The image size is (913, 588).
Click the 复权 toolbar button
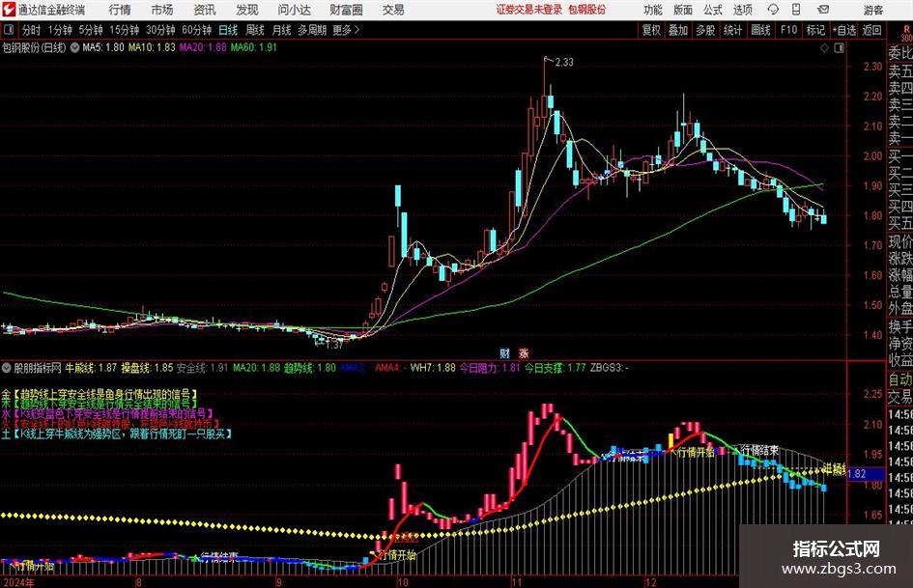coord(651,30)
